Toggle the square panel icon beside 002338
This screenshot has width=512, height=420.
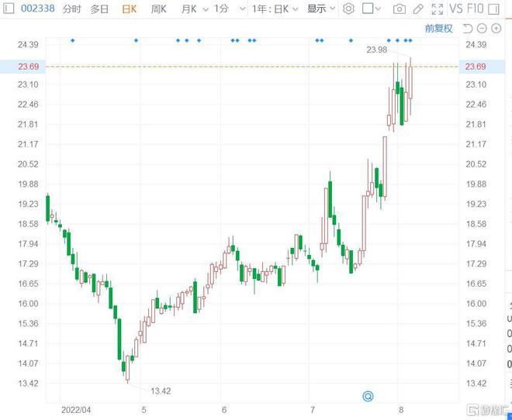click(9, 9)
